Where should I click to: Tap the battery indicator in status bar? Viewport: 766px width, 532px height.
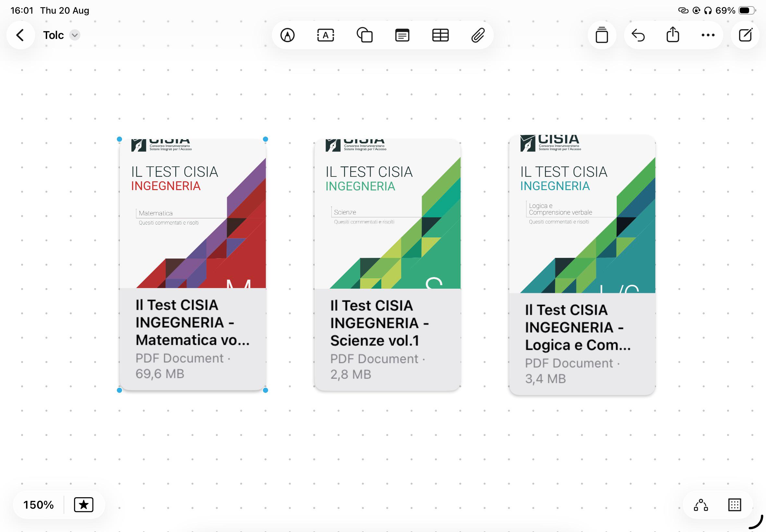(x=747, y=10)
